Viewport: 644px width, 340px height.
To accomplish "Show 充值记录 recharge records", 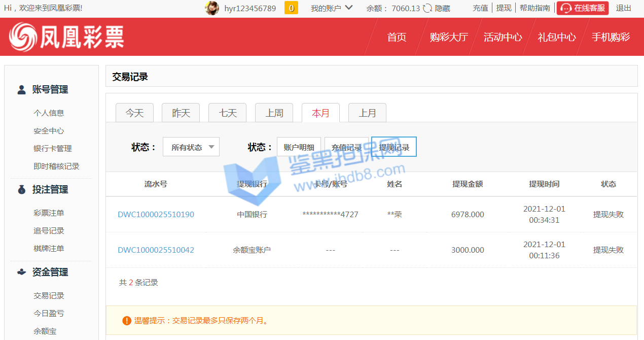I will pyautogui.click(x=346, y=147).
